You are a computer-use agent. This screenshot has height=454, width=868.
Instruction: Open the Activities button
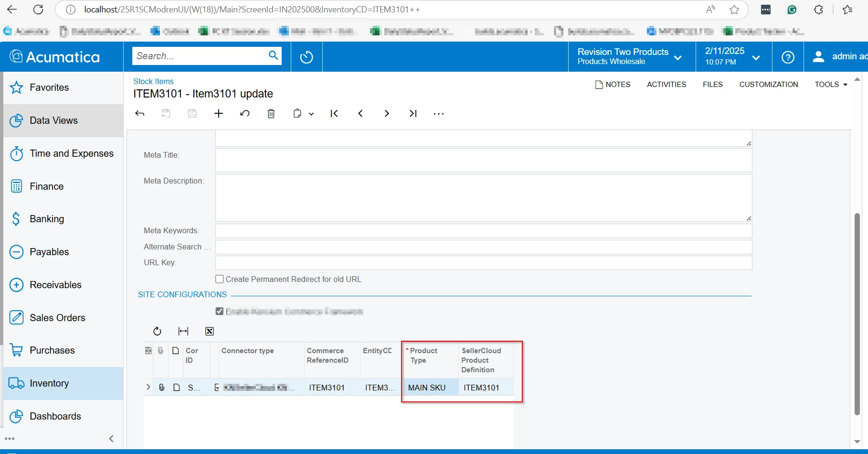coord(667,85)
